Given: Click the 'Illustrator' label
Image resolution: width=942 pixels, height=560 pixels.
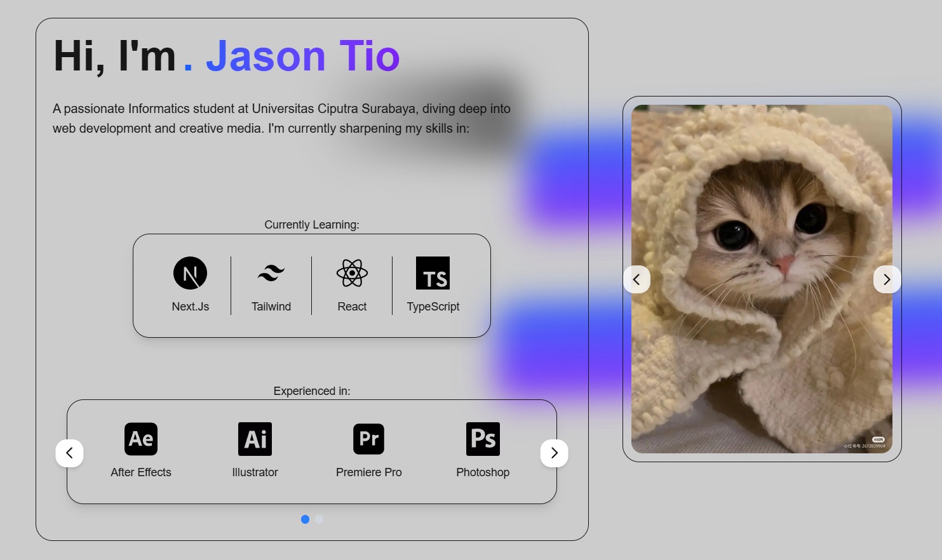Looking at the screenshot, I should click(x=255, y=472).
